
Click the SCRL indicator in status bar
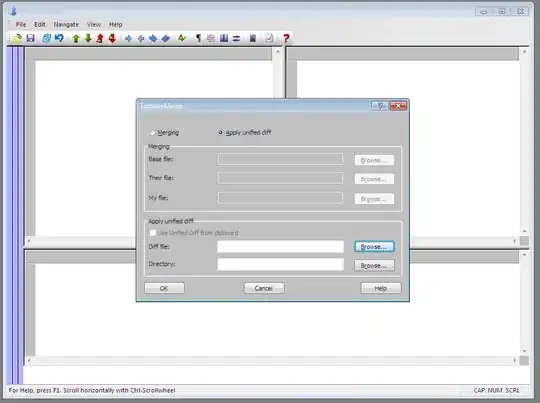pos(512,390)
